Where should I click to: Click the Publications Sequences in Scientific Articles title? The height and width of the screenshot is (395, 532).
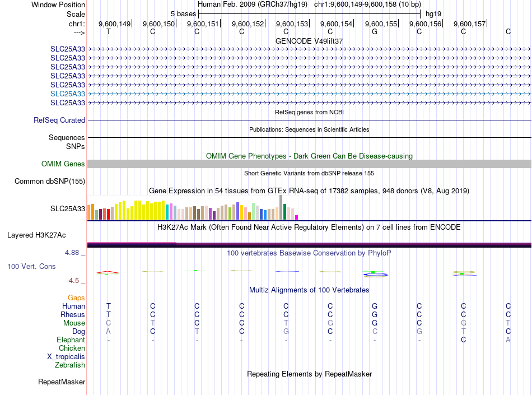click(x=309, y=129)
